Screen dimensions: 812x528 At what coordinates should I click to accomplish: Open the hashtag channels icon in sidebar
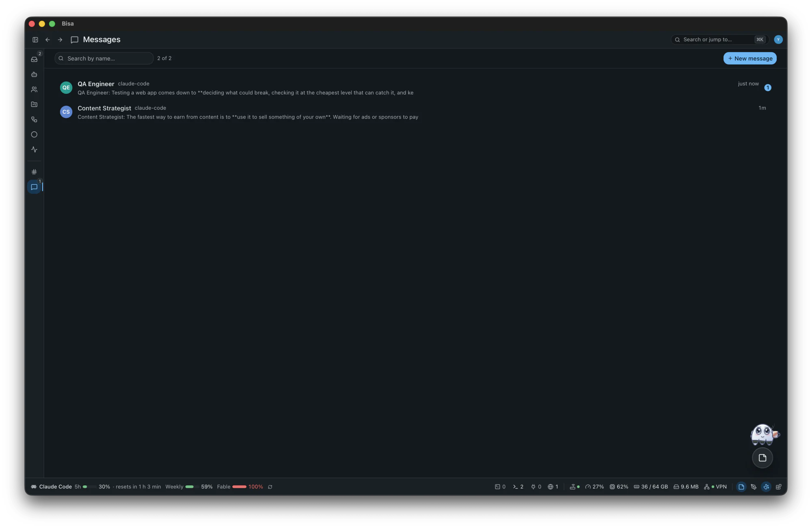[x=34, y=172]
